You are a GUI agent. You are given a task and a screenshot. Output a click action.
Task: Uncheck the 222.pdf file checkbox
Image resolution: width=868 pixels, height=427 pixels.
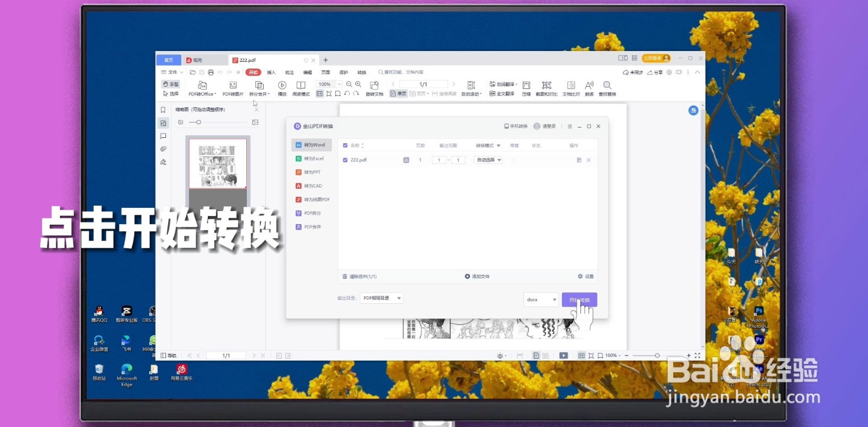click(x=345, y=160)
